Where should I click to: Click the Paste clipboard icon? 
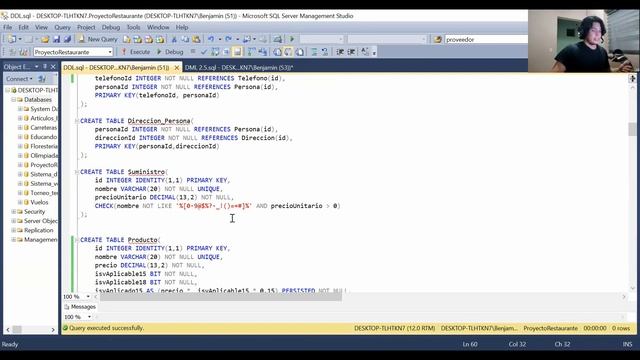coord(196,39)
